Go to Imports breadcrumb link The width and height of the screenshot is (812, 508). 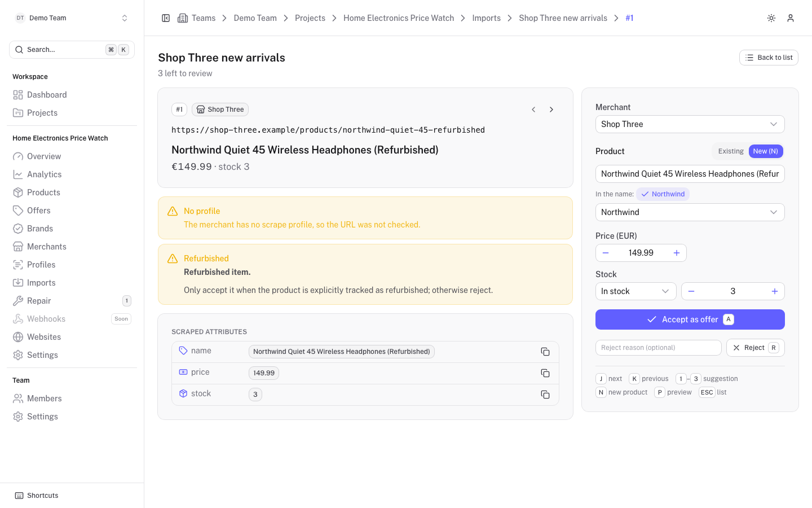point(487,18)
